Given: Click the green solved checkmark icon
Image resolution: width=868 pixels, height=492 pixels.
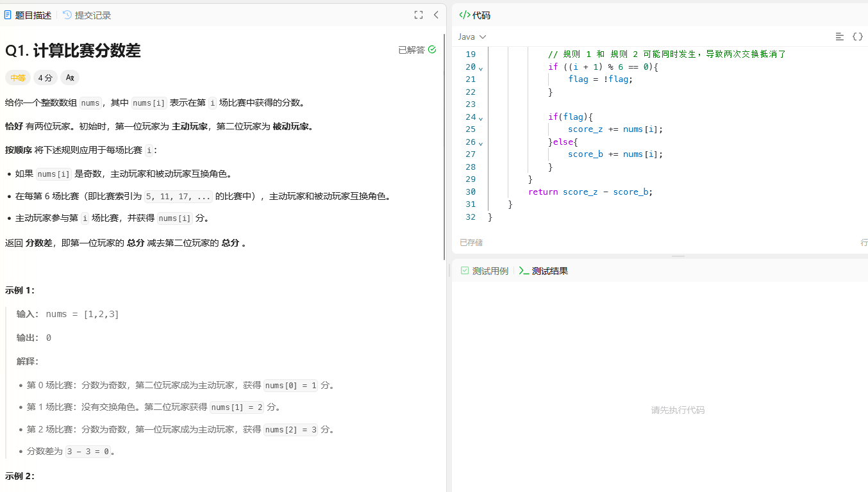Looking at the screenshot, I should pos(432,49).
